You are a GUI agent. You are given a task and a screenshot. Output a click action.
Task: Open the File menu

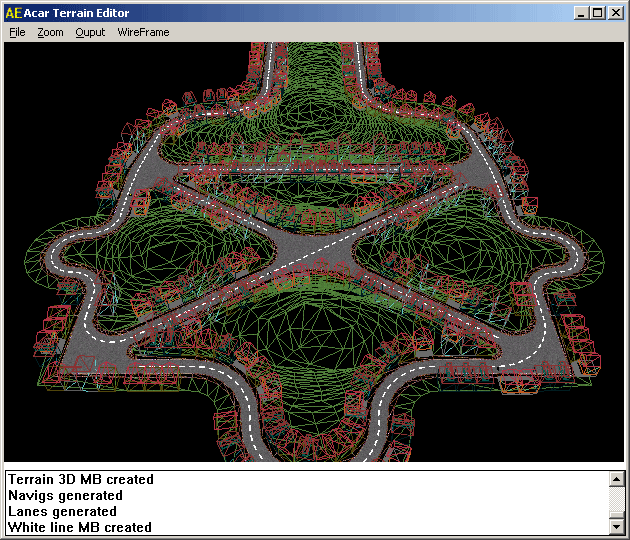(x=17, y=32)
